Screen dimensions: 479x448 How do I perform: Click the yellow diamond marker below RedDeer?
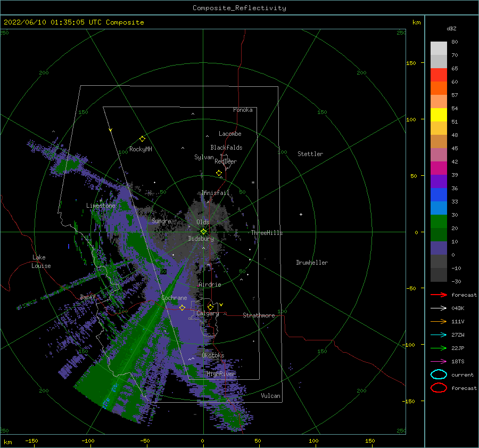(x=219, y=173)
